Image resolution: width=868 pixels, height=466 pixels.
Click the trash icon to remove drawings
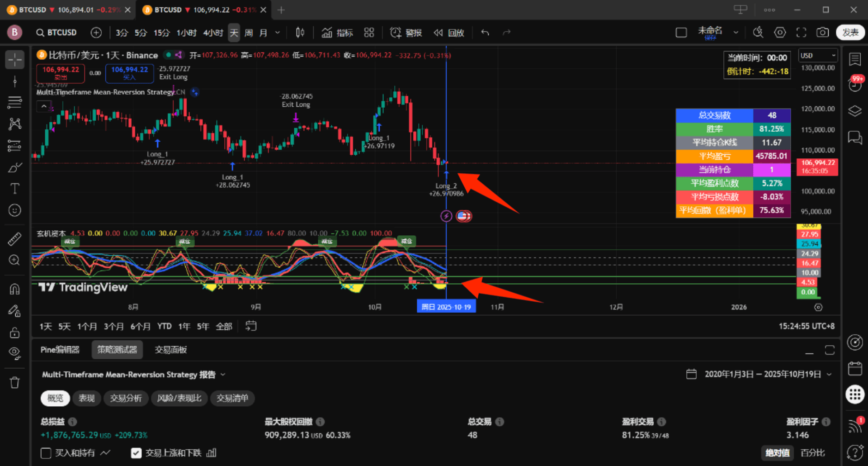tap(14, 383)
